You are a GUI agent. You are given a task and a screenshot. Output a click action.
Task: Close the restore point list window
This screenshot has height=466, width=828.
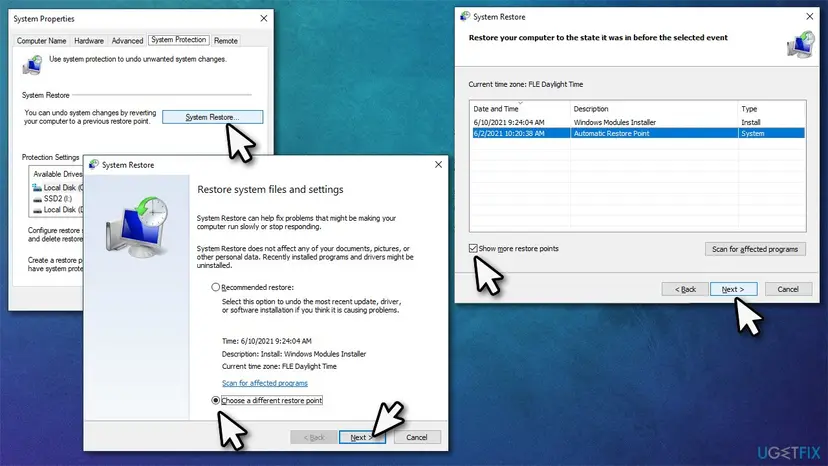coord(810,16)
